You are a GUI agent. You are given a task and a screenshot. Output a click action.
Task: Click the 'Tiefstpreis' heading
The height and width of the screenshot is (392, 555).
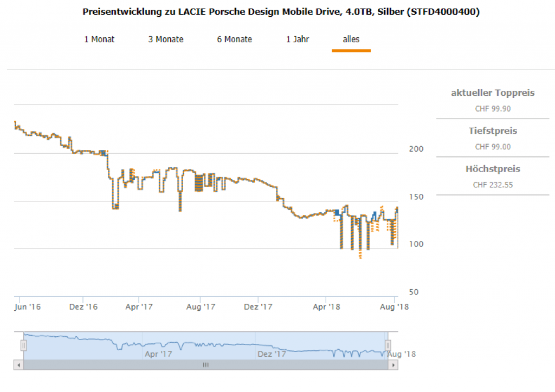point(493,131)
